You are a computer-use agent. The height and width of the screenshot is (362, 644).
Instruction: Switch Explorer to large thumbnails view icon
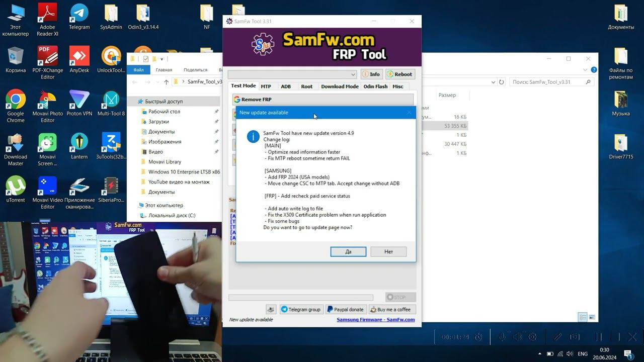click(592, 317)
